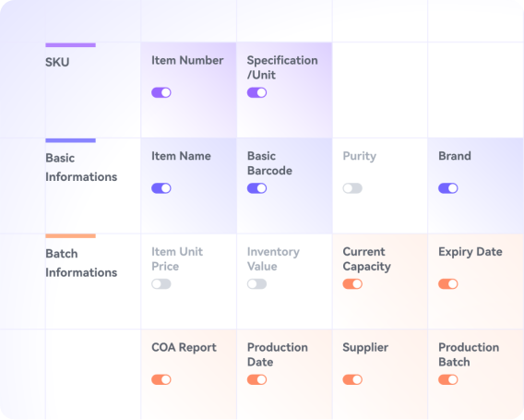Click the Item Unit Price label
Viewport: 524px width, 420px height.
coord(177,258)
